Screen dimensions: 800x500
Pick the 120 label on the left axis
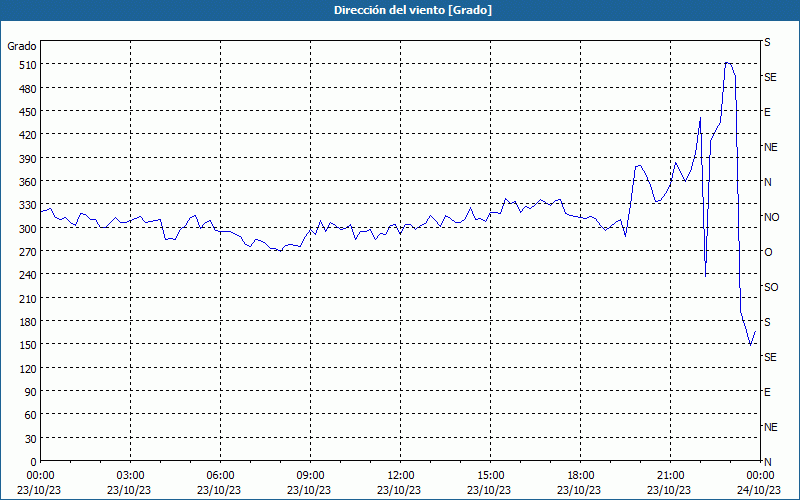[x=28, y=368]
